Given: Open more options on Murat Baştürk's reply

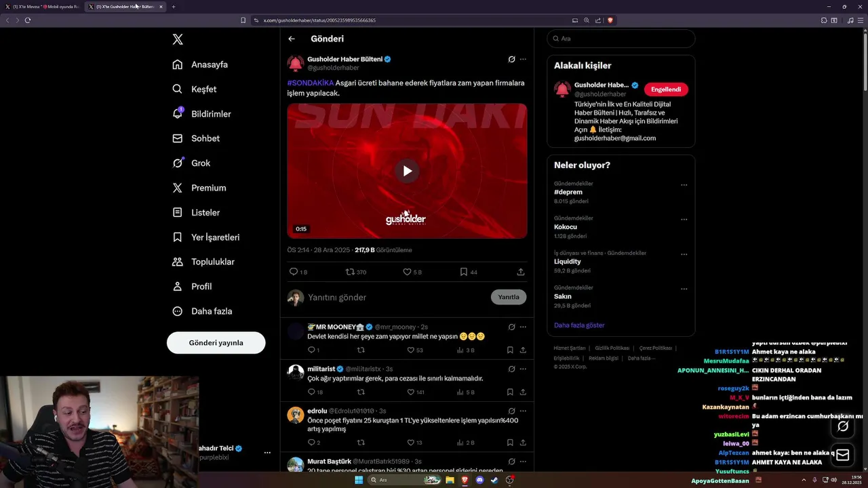Looking at the screenshot, I should pyautogui.click(x=523, y=462).
